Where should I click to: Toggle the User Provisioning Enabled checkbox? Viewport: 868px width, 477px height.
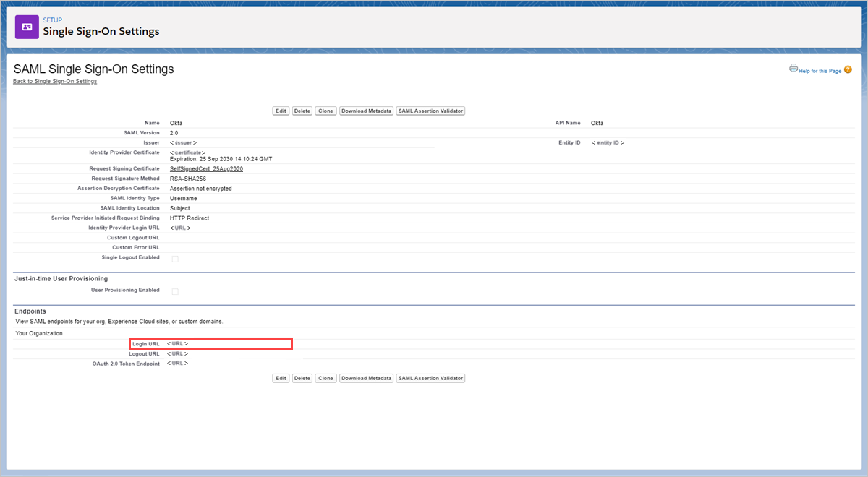click(174, 291)
